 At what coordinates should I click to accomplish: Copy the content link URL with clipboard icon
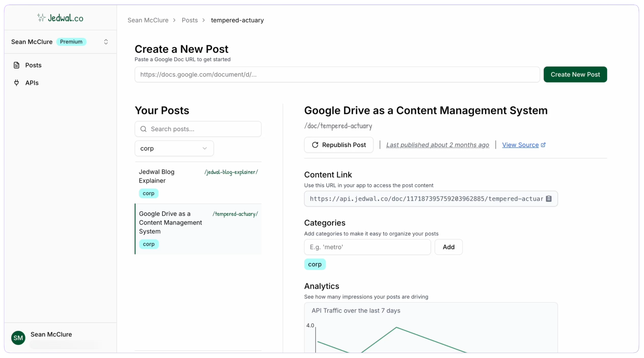(549, 198)
